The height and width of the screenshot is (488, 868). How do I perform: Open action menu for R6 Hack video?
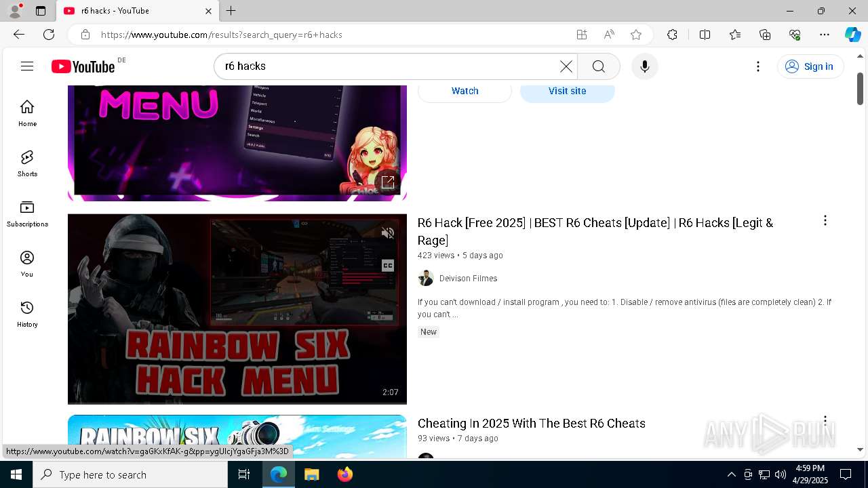pyautogui.click(x=825, y=220)
